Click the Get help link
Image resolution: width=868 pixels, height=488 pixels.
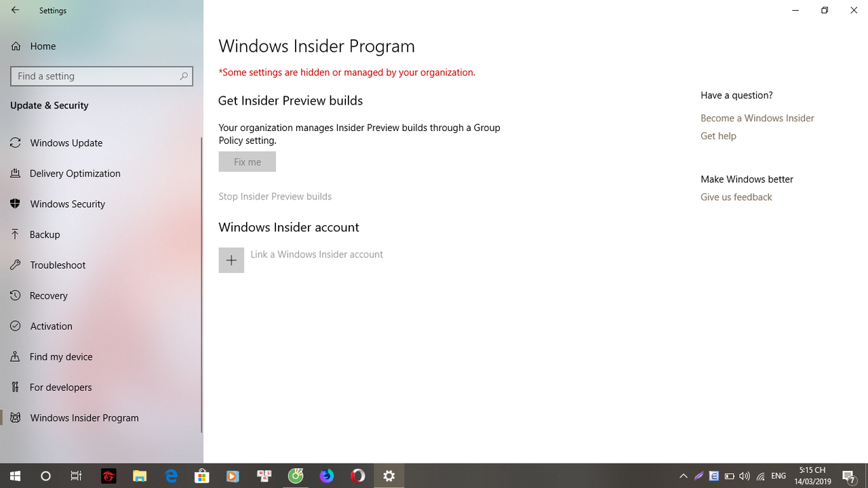(x=718, y=136)
